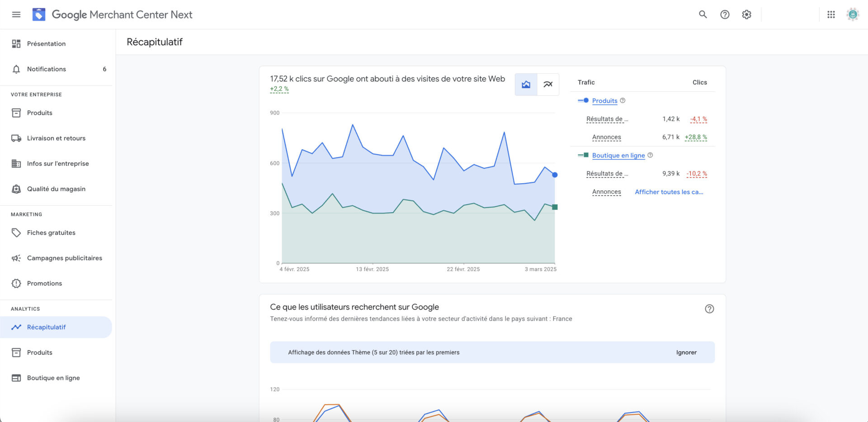This screenshot has height=422, width=868.
Task: Click help icon next to Produits
Action: point(623,100)
